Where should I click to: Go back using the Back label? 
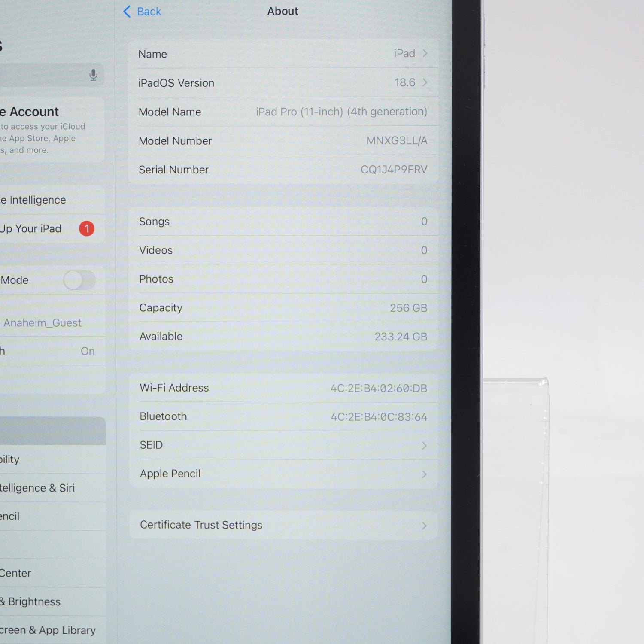pyautogui.click(x=149, y=12)
